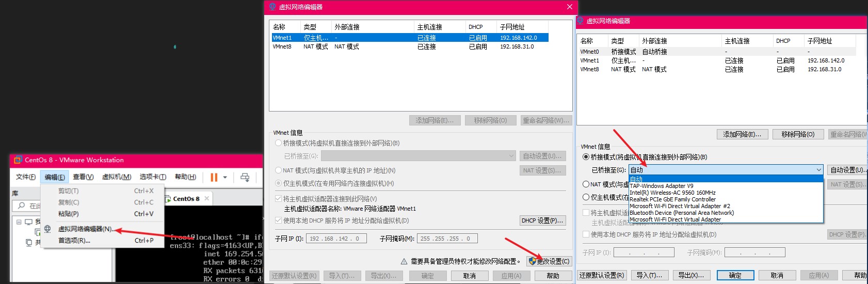Click the library search input field
Screen dimensions: 868x284
tap(27, 206)
